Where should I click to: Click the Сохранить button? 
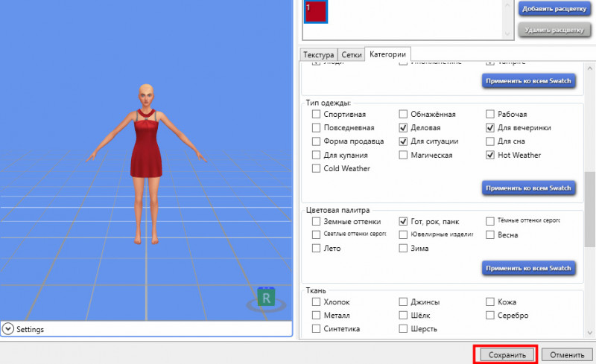(x=507, y=355)
